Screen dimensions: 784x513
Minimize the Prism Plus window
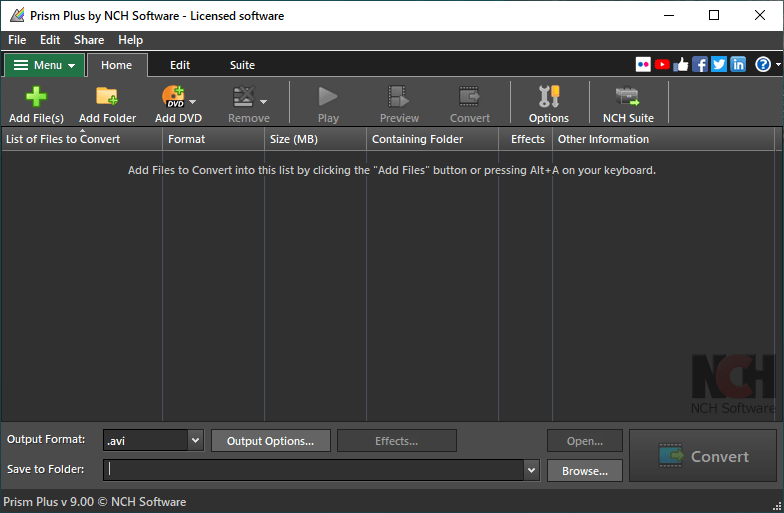pyautogui.click(x=668, y=16)
